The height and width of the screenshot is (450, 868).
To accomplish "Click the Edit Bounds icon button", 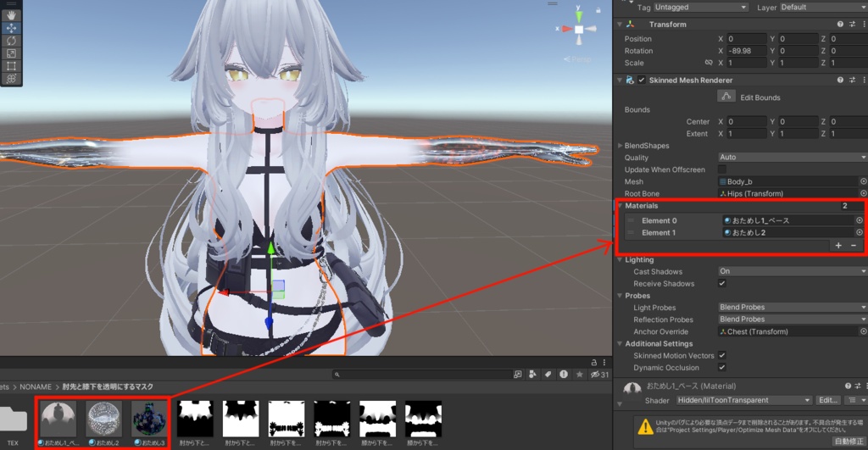I will (x=726, y=97).
